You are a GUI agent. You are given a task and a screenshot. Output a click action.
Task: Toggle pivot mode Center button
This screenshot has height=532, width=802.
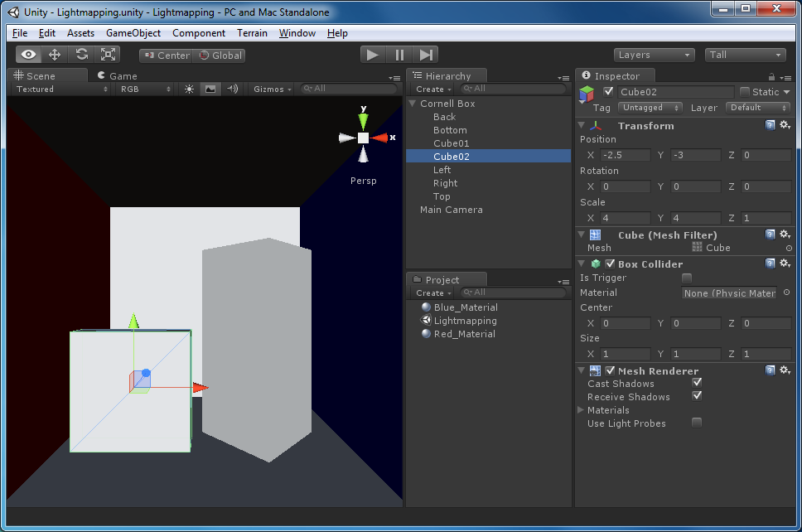167,56
